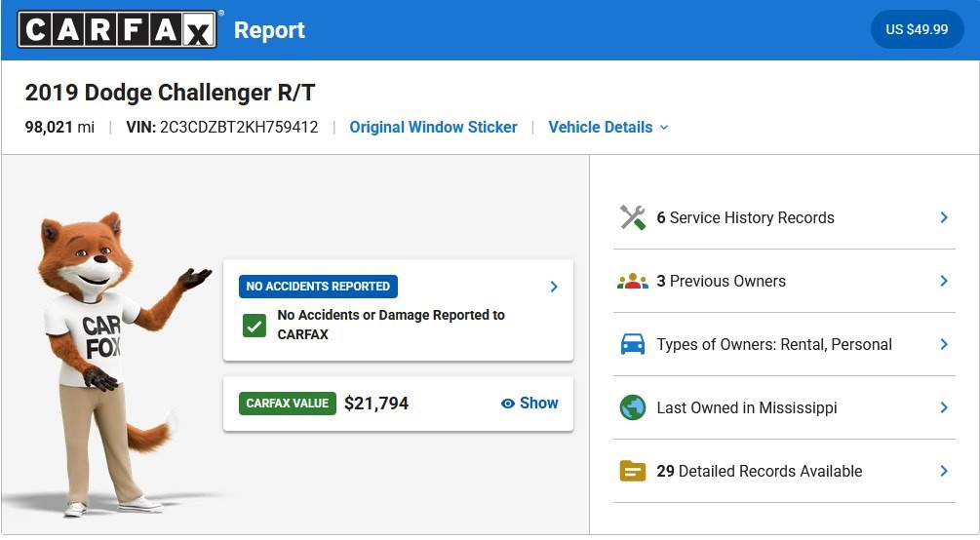The width and height of the screenshot is (980, 540).
Task: Click No Accidents or Damage Reported text
Action: 391,325
